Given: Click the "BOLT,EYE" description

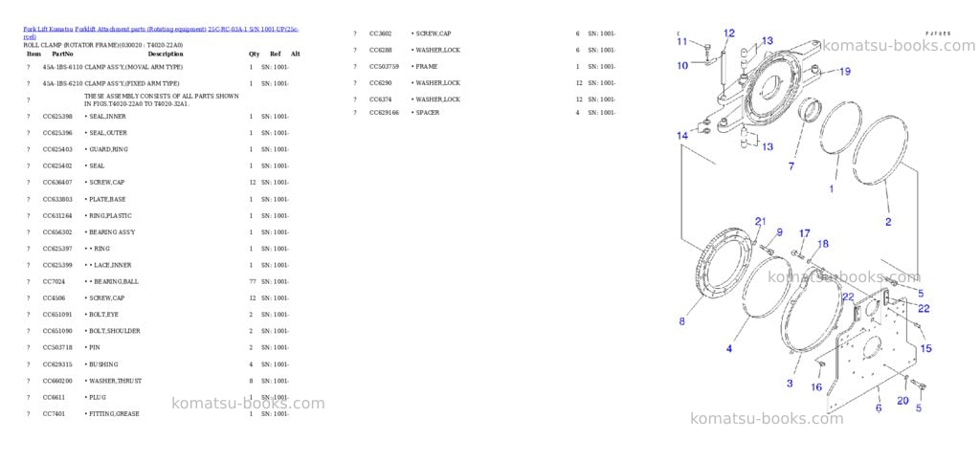Looking at the screenshot, I should [x=104, y=314].
